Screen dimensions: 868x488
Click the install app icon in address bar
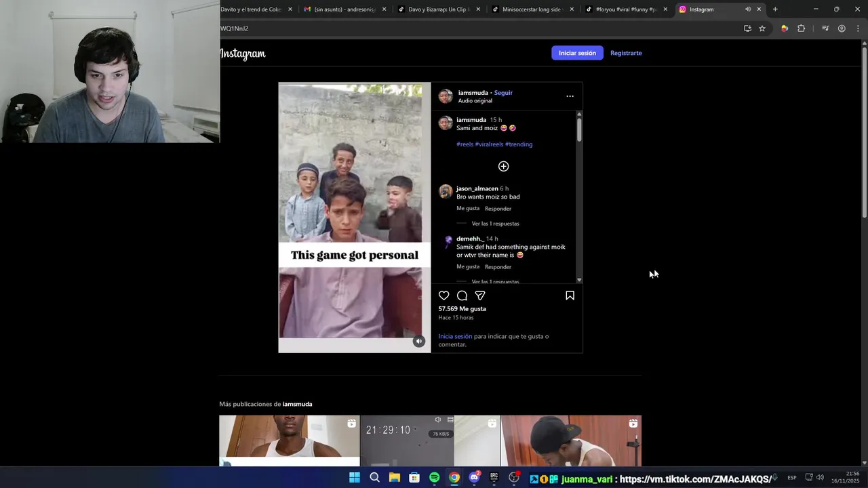(x=747, y=28)
